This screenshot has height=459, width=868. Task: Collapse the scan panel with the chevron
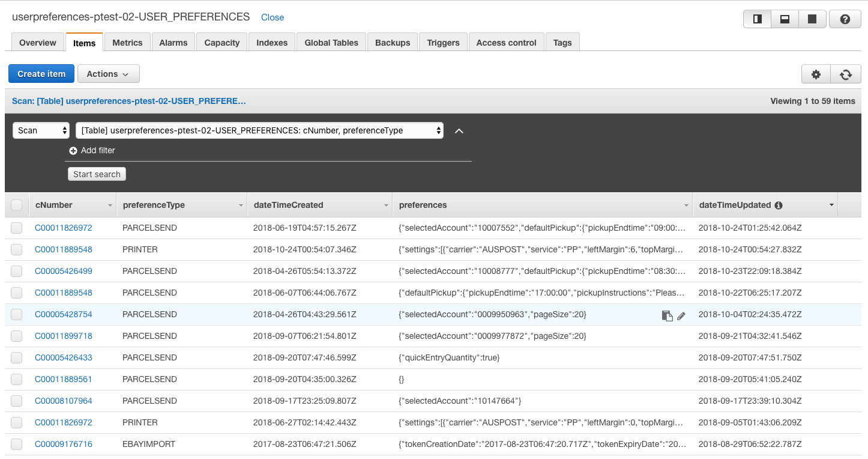coord(459,131)
